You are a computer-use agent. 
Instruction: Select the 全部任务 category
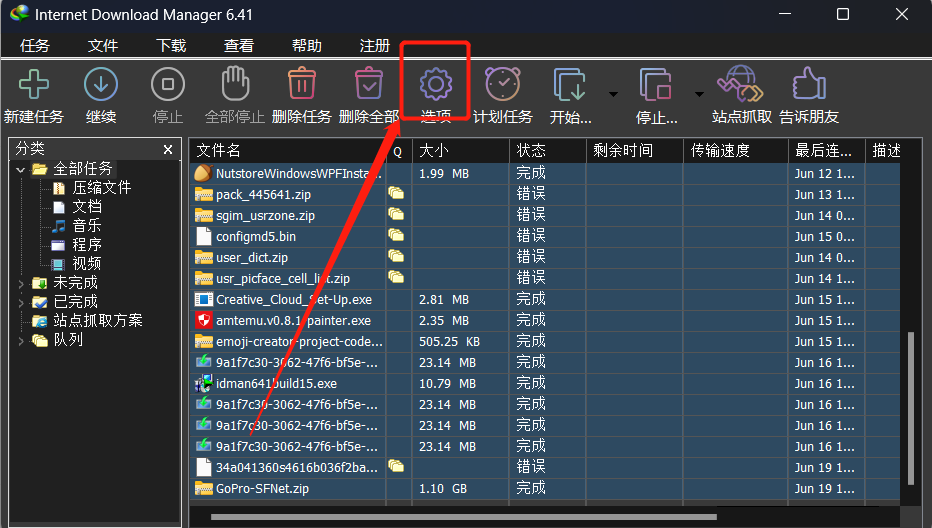83,169
